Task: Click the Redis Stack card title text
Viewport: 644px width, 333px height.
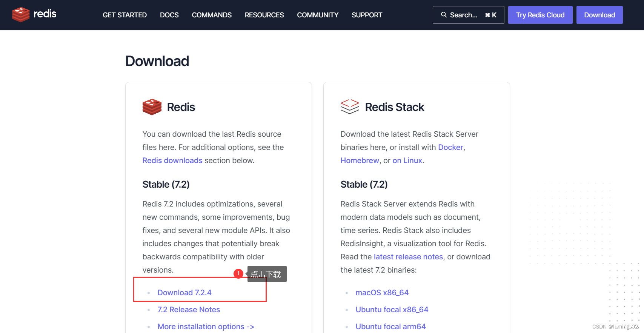Action: point(394,107)
